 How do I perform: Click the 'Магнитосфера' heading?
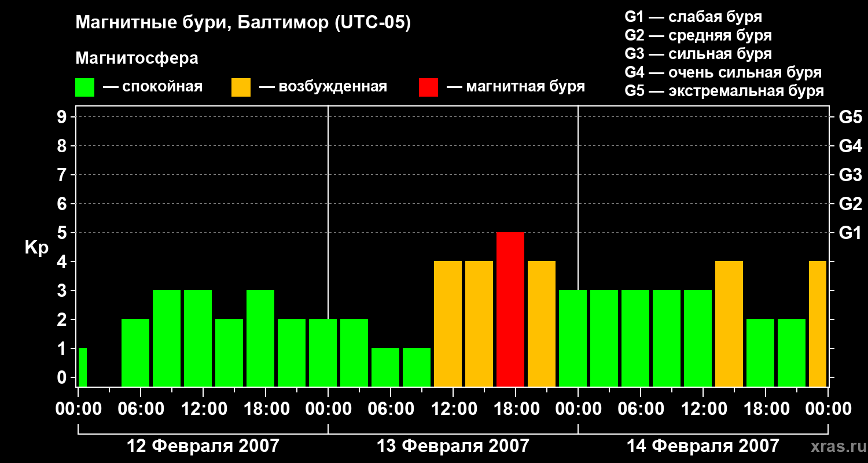pyautogui.click(x=137, y=58)
